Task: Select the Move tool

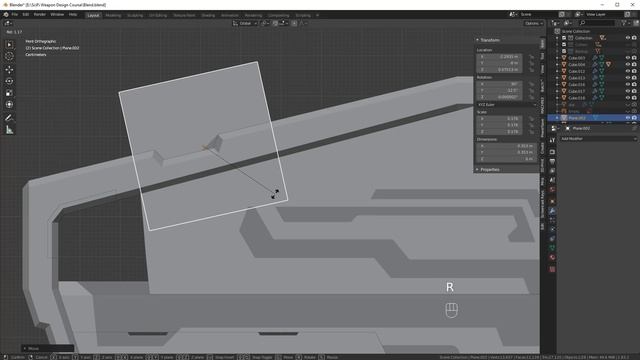Action: click(x=9, y=69)
